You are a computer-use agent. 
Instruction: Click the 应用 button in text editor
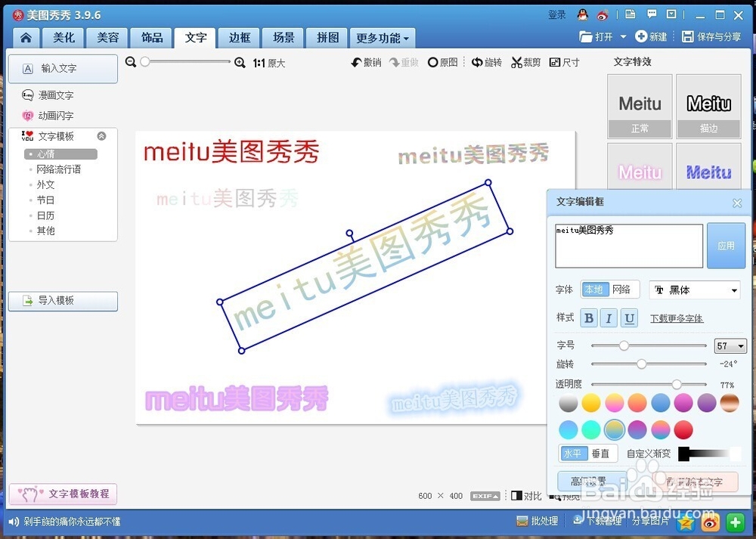[726, 246]
